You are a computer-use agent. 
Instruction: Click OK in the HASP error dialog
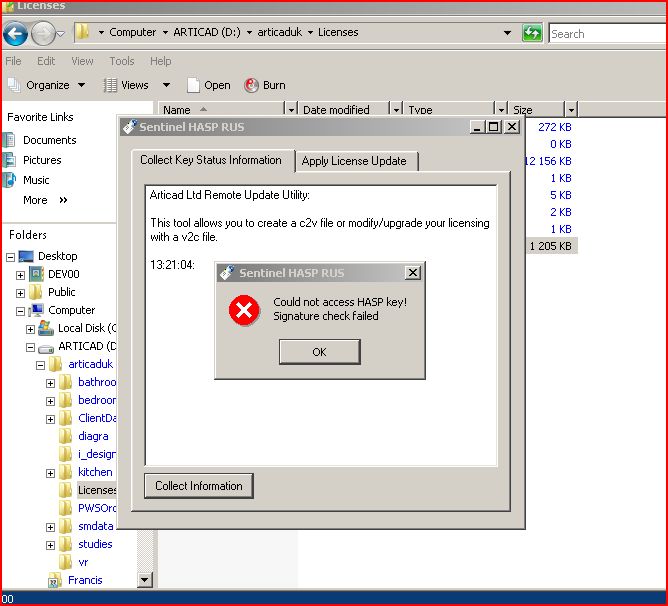(319, 352)
